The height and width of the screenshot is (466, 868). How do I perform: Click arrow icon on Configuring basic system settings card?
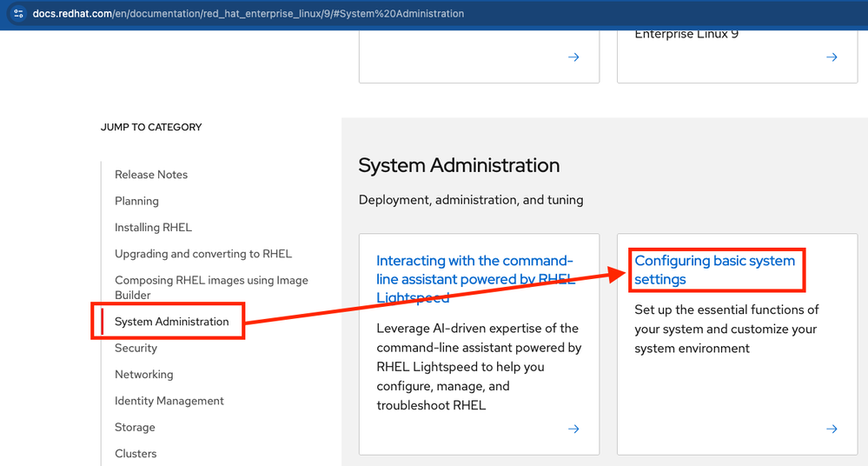click(832, 429)
